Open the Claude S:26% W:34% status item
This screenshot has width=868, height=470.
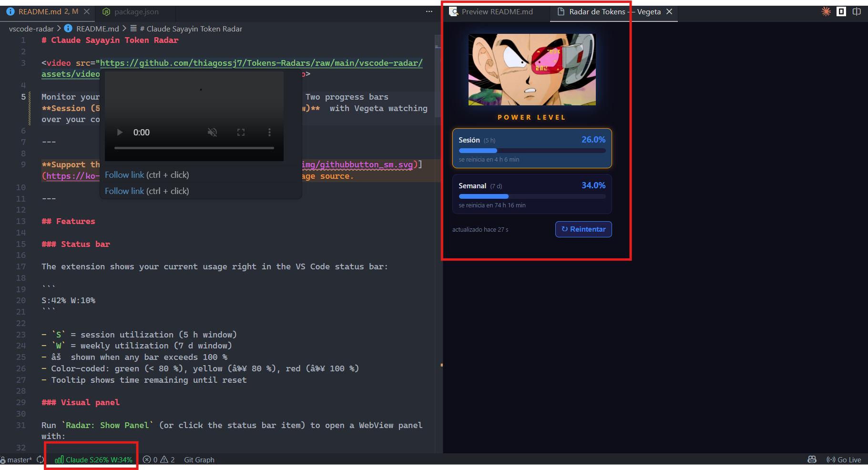(x=94, y=460)
